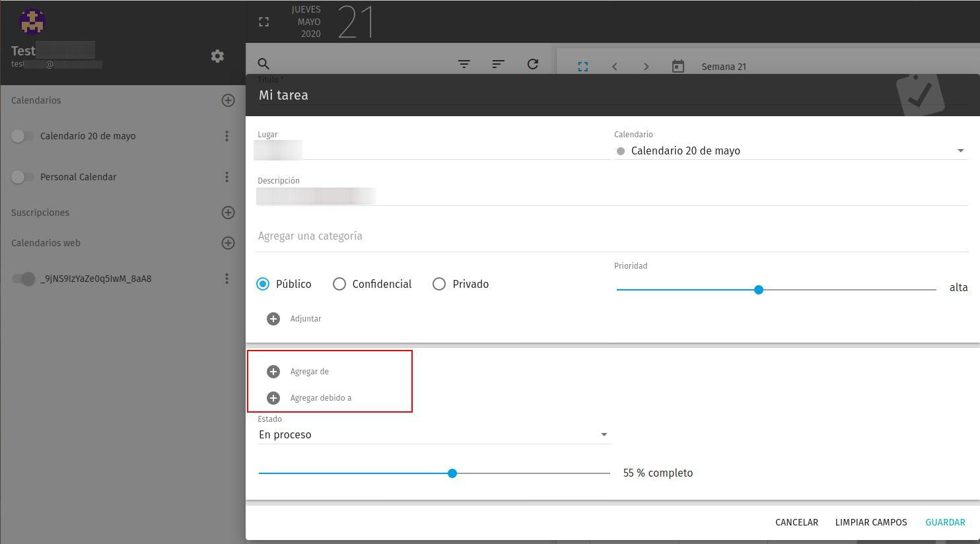
Task: Click the refresh icon in task list
Action: click(x=533, y=64)
